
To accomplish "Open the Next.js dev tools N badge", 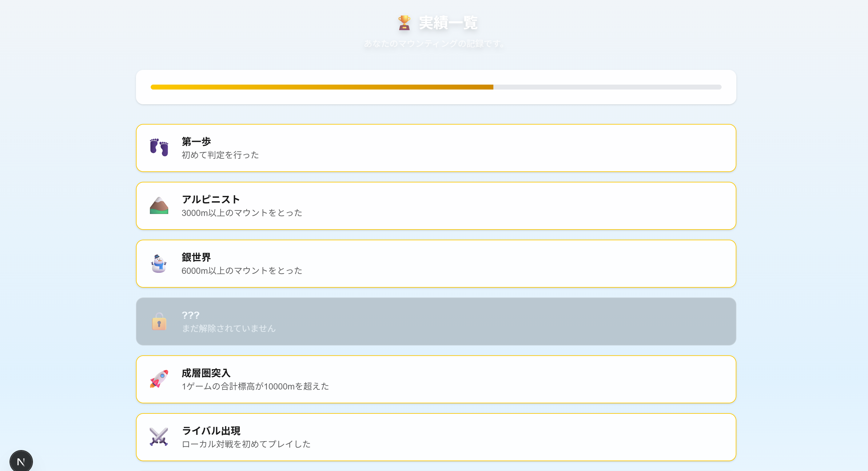I will pos(21,461).
